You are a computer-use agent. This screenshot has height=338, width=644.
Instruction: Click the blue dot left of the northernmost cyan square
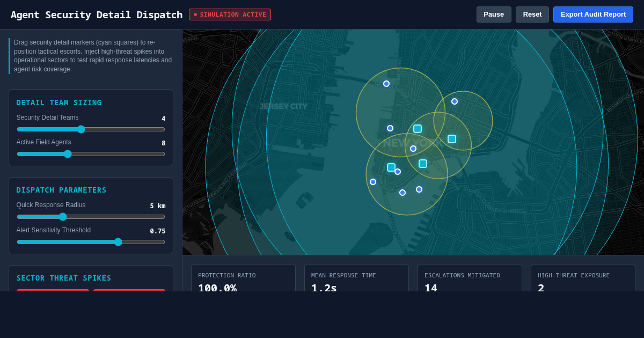pyautogui.click(x=390, y=128)
